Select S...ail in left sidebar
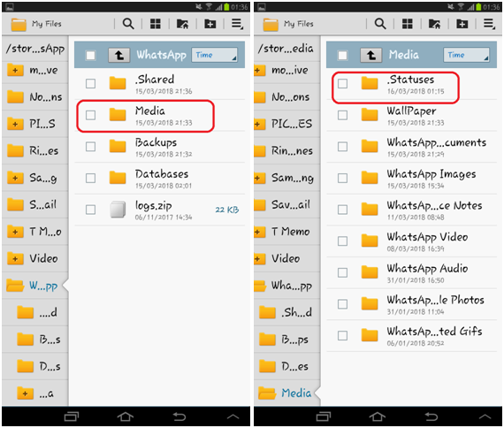504x428 pixels. 34,204
